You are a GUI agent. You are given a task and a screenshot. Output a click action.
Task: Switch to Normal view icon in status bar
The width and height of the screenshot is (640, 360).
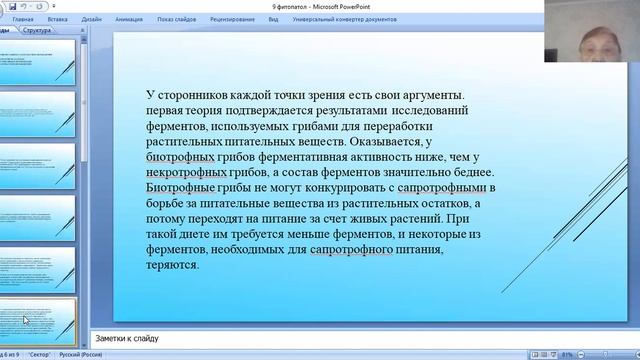tap(535, 355)
